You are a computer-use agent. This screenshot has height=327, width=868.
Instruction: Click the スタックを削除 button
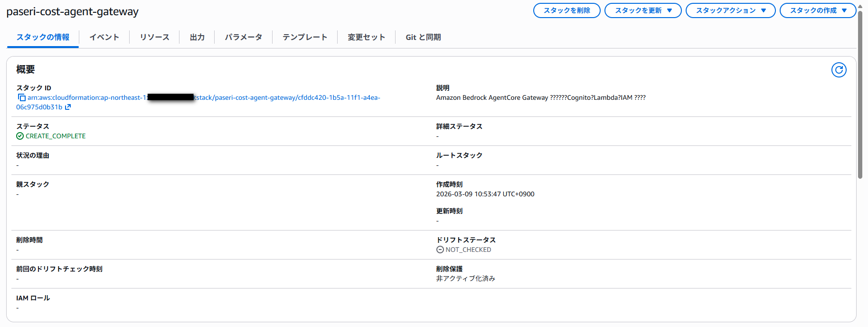[566, 10]
